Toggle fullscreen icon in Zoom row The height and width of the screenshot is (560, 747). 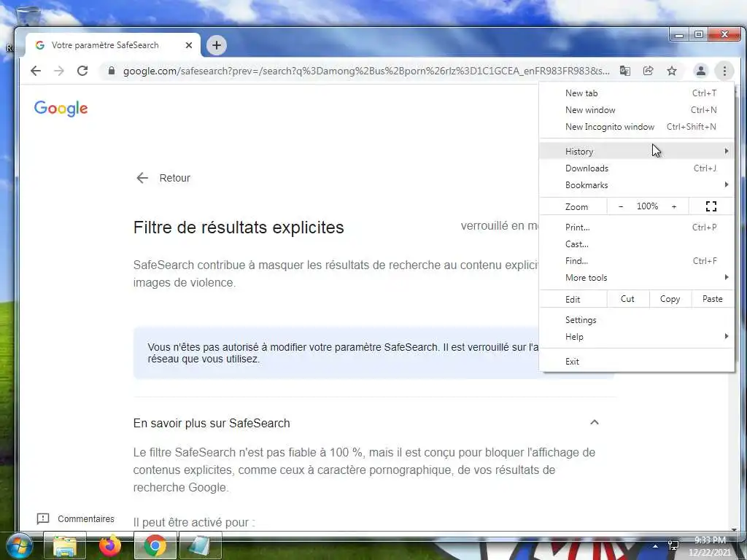pos(711,206)
